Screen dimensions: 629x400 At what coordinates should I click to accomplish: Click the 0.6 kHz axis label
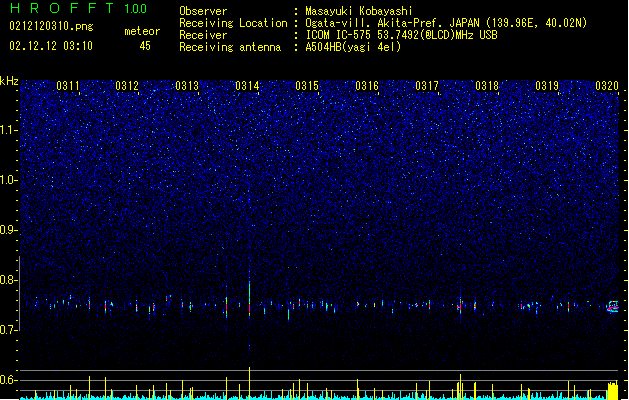(x=8, y=380)
